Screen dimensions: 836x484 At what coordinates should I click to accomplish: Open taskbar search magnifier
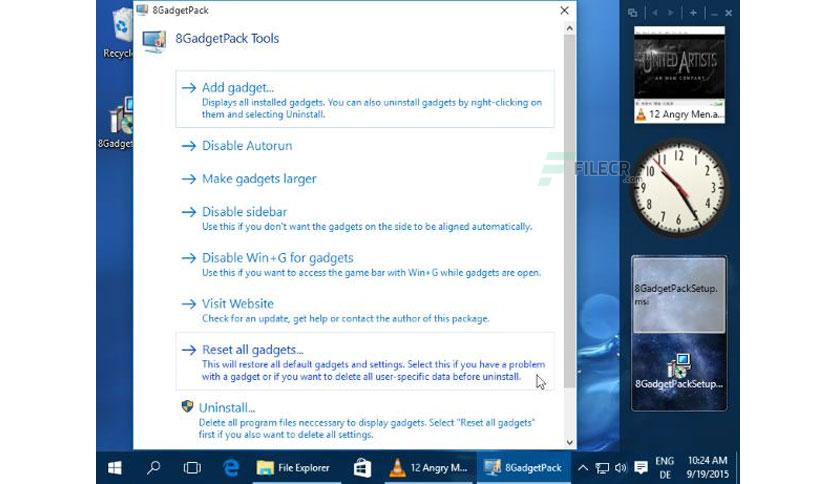pyautogui.click(x=154, y=468)
